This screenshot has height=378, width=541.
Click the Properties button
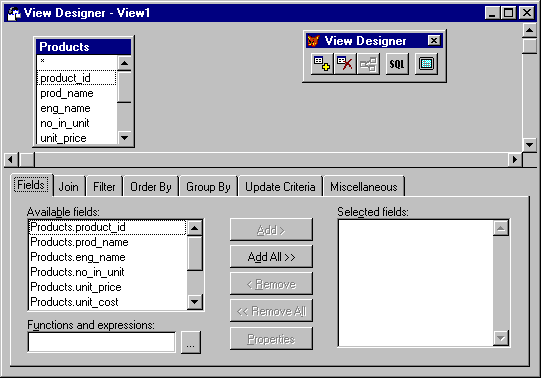click(271, 339)
